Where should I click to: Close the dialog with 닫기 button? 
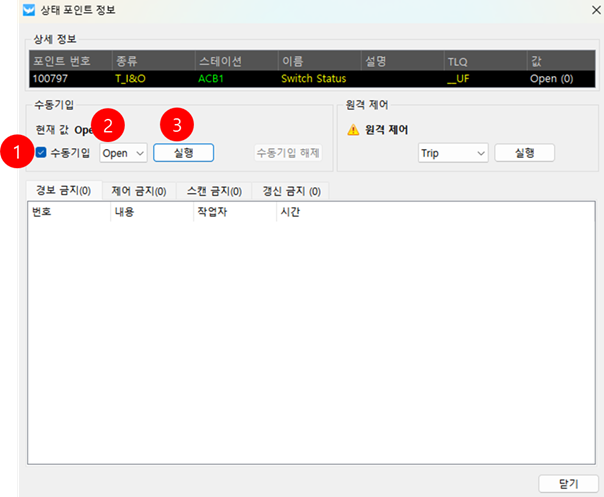(567, 483)
